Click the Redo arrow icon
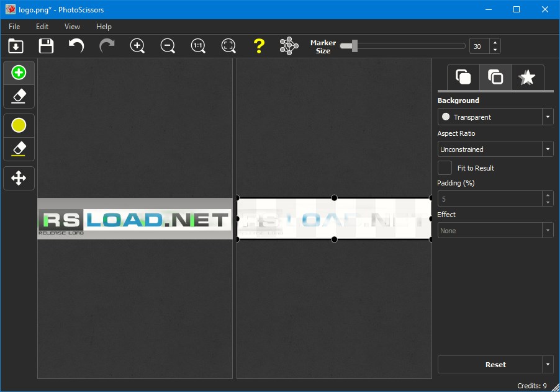The height and width of the screenshot is (392, 560). [x=107, y=46]
